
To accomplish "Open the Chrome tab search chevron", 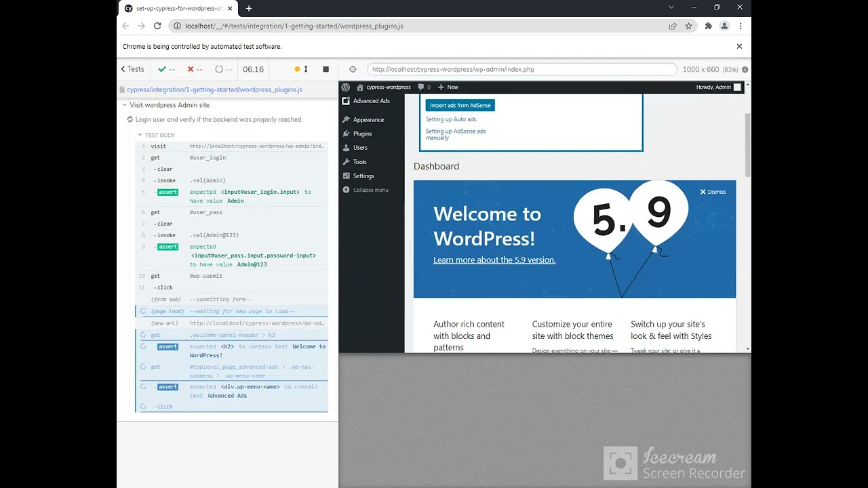I will coord(671,7).
